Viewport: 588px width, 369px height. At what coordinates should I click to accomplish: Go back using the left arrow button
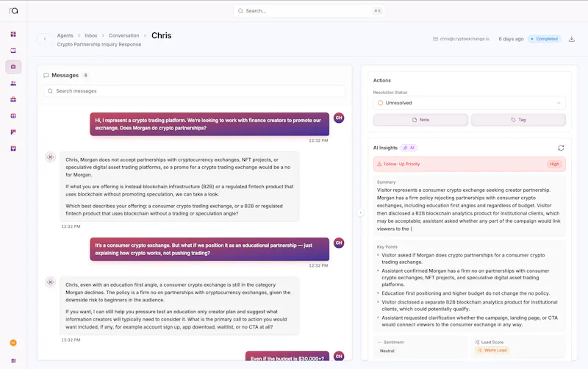click(45, 39)
